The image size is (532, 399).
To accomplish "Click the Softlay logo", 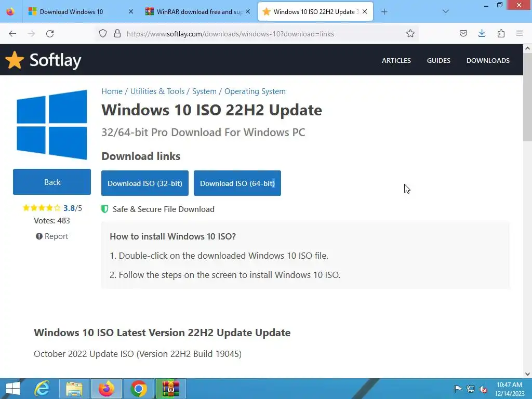I will (x=44, y=60).
